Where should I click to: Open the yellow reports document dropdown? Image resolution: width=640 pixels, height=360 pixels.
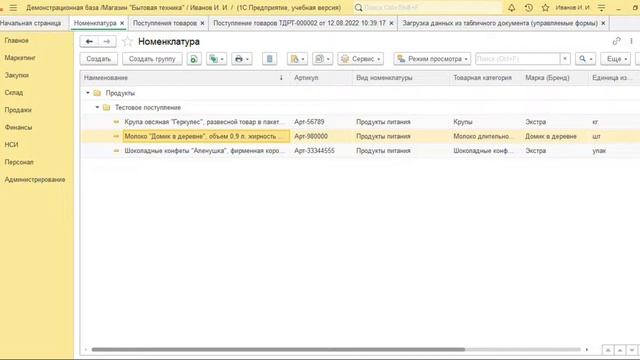click(x=297, y=59)
